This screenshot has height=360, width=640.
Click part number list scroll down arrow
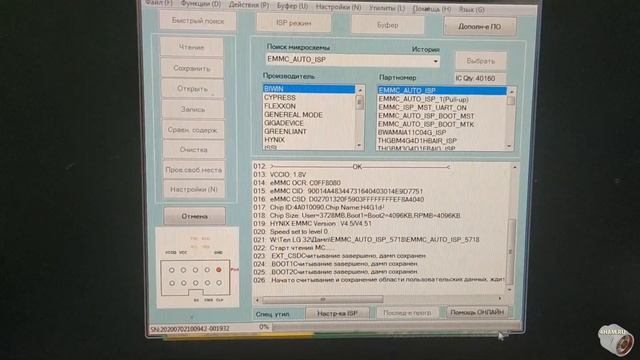click(x=509, y=146)
